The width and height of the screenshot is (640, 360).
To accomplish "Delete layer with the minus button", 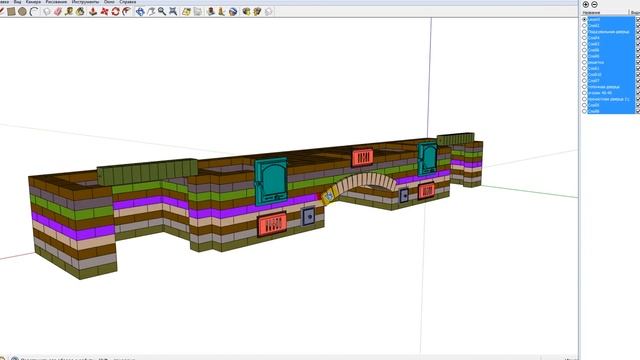I will 594,4.
